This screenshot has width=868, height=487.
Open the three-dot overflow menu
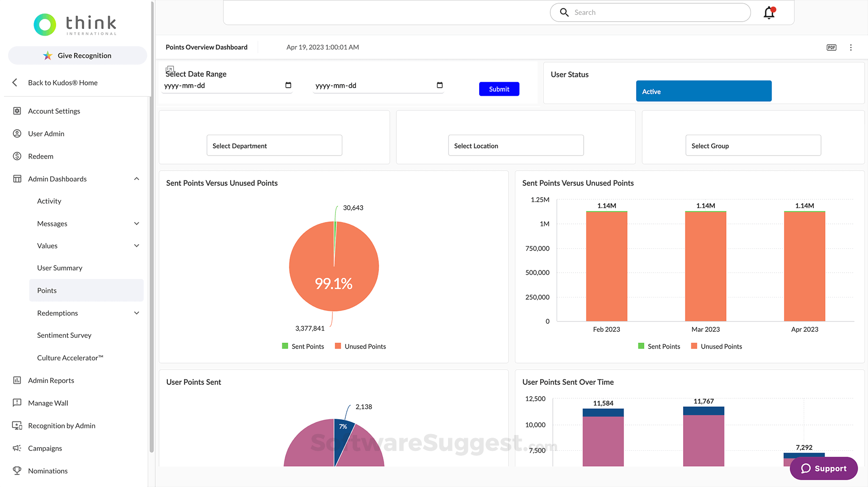pyautogui.click(x=851, y=47)
